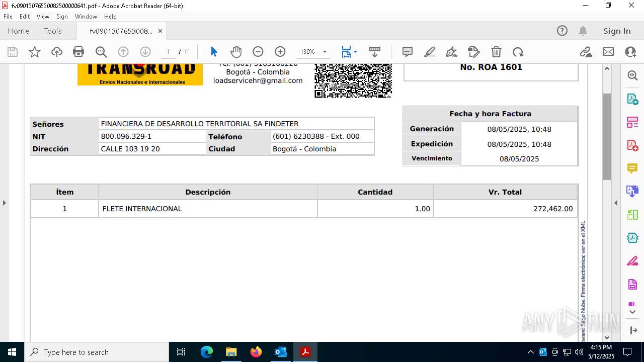Go to the next page with the down arrow

(x=145, y=52)
